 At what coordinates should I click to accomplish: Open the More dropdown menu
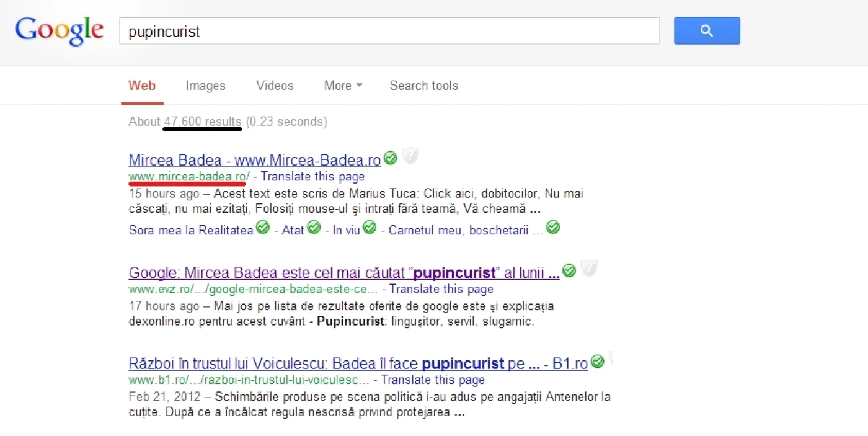[343, 86]
